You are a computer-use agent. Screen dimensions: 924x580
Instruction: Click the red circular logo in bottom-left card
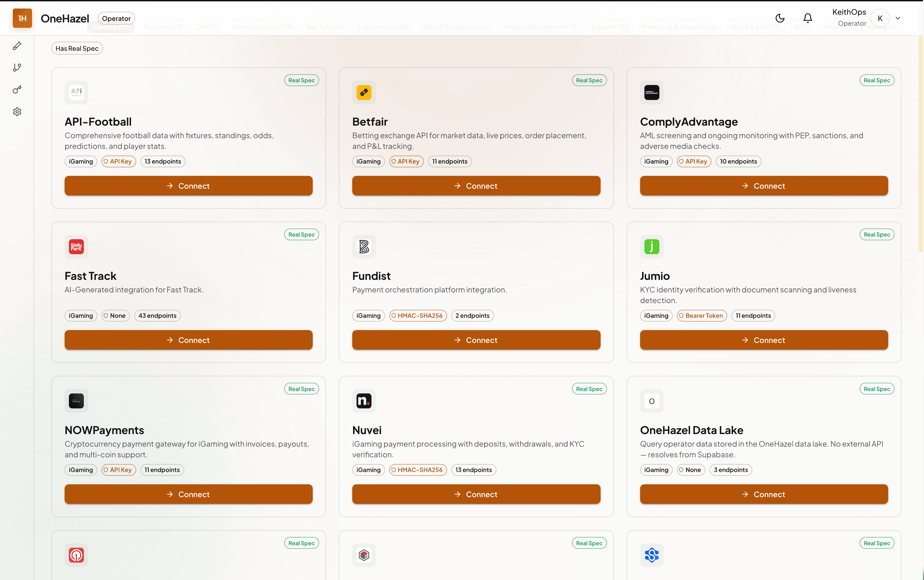[76, 555]
